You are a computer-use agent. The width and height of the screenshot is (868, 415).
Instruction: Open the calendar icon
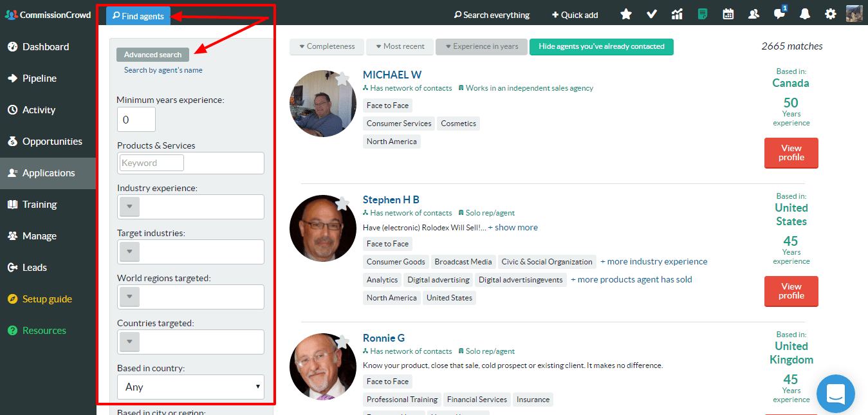pyautogui.click(x=728, y=14)
